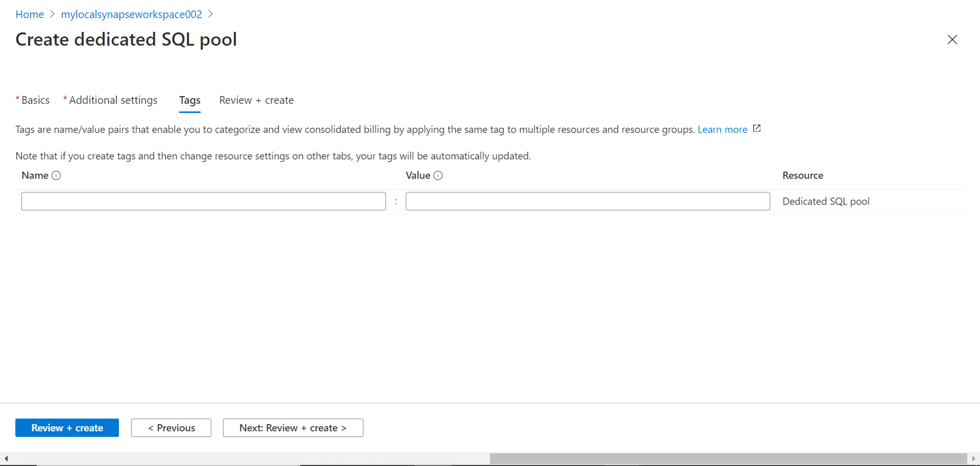
Task: Switch to Additional settings tab
Action: point(113,100)
